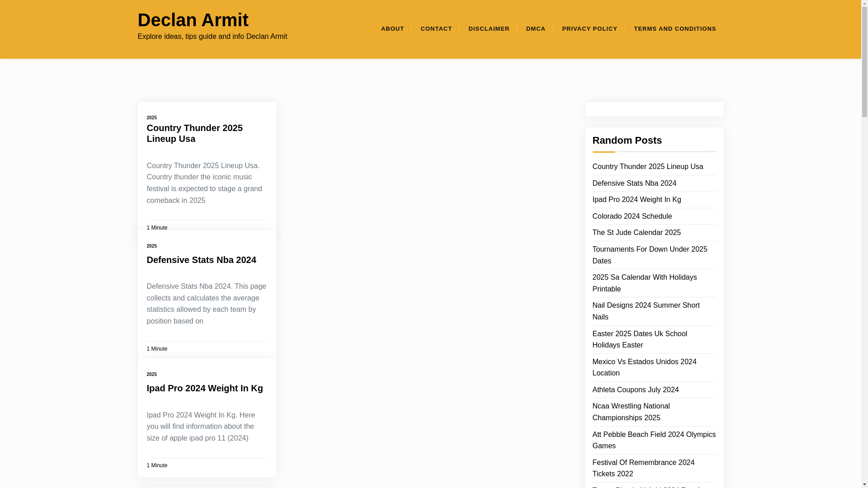Image resolution: width=868 pixels, height=488 pixels.
Task: Click the Country Thunder post excerpt text
Action: 204,183
